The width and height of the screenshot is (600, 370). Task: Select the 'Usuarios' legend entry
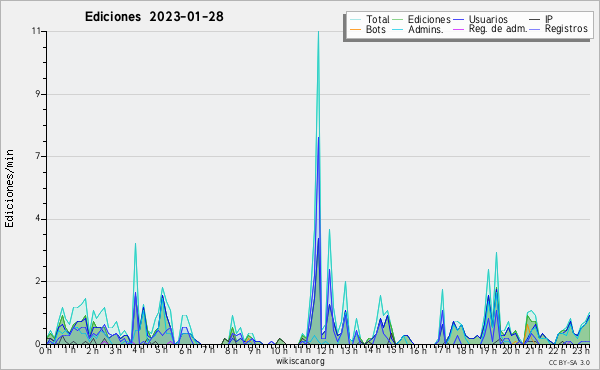[x=488, y=19]
